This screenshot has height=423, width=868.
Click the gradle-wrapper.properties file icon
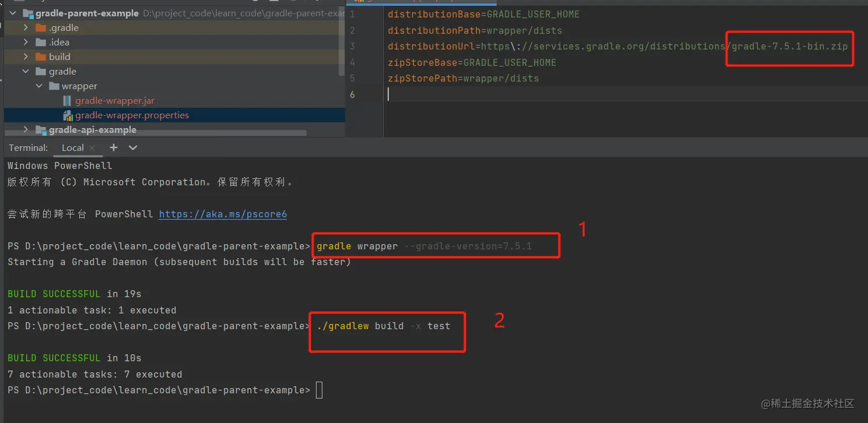pos(68,115)
